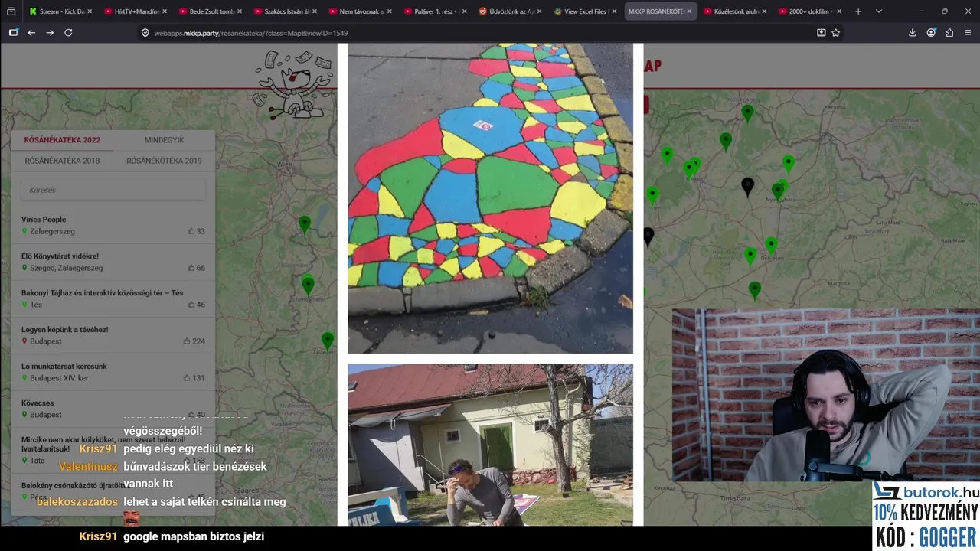This screenshot has height=551, width=980.
Task: Click the site info icon in the address bar
Action: click(x=145, y=33)
